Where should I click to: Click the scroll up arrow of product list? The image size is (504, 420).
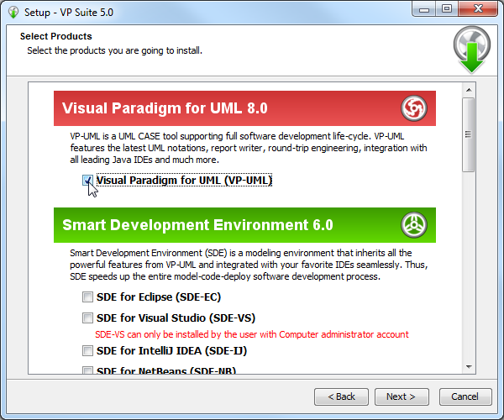click(x=469, y=90)
